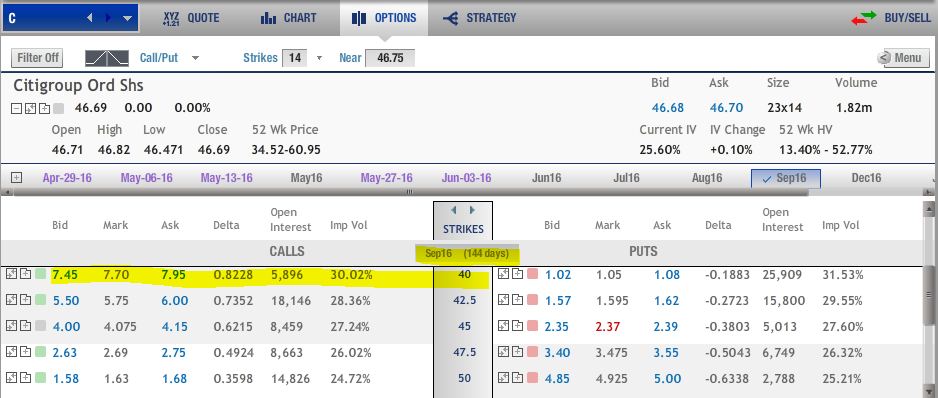
Task: Toggle the Filter Off button
Action: pyautogui.click(x=38, y=58)
